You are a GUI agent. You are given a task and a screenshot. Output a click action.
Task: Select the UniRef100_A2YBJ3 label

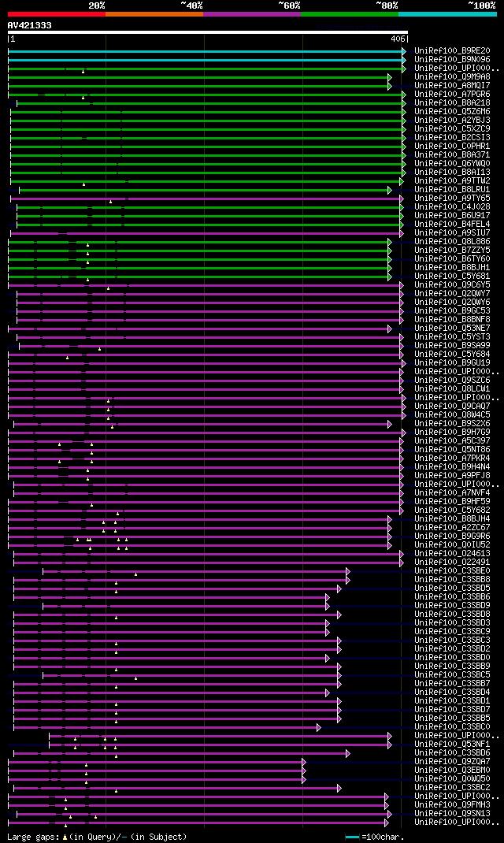pos(452,121)
